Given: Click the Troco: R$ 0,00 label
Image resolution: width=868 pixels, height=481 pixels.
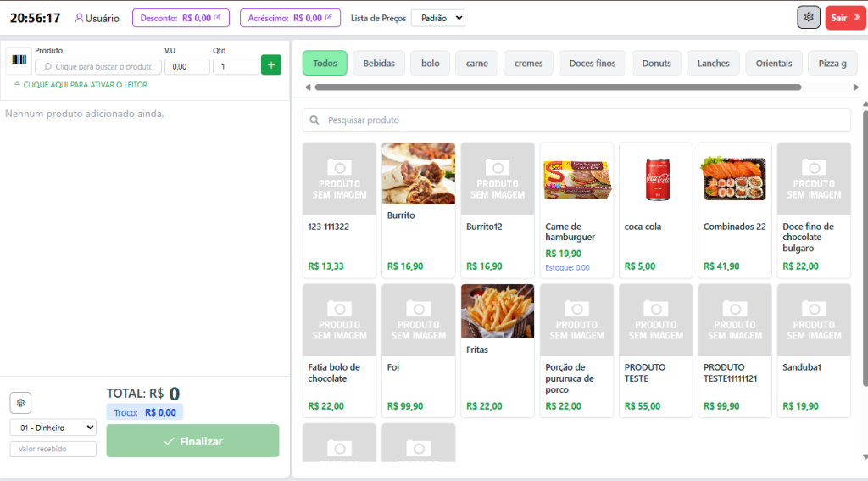Looking at the screenshot, I should [x=145, y=412].
